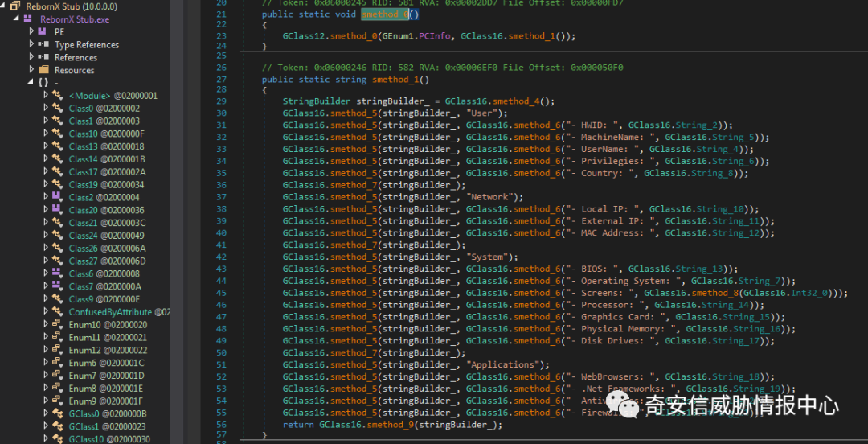This screenshot has width=868, height=444.
Task: Click the RebornX Stub assembly icon
Action: click(15, 6)
